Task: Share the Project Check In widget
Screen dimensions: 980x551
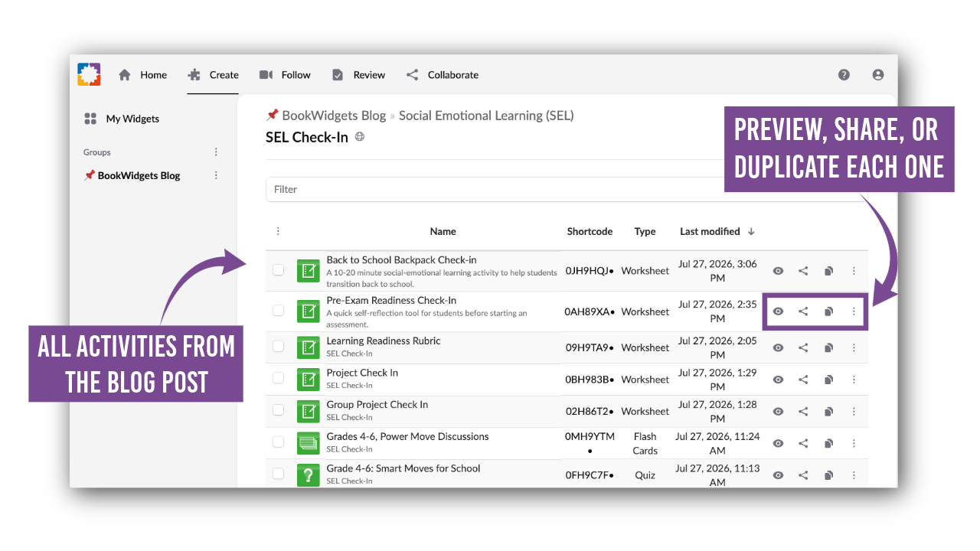Action: point(803,380)
